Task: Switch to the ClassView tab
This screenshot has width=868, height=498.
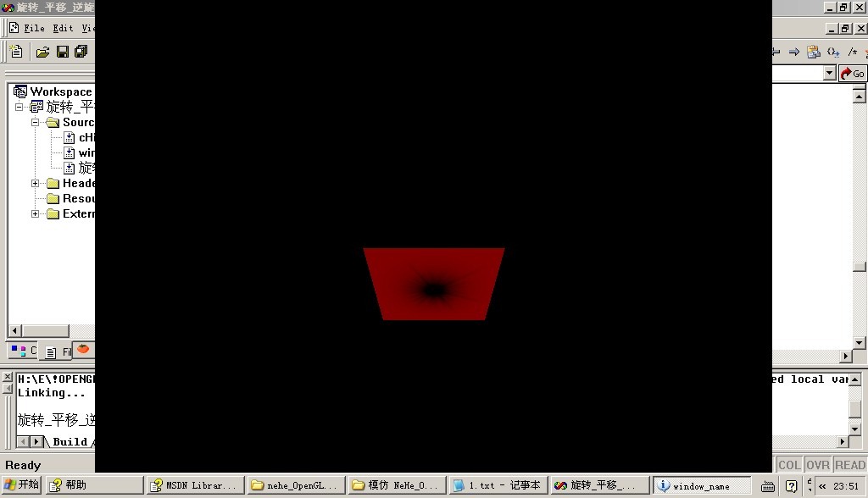Action: pos(23,351)
